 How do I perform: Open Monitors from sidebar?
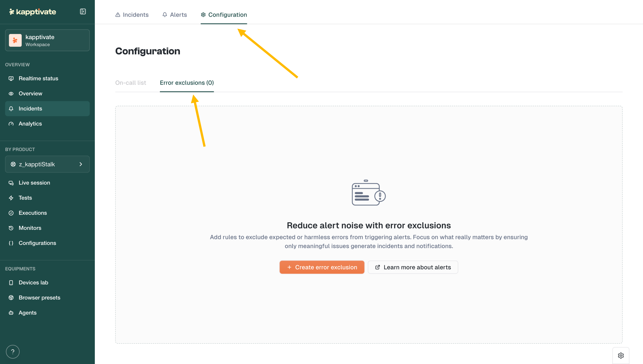pyautogui.click(x=30, y=228)
